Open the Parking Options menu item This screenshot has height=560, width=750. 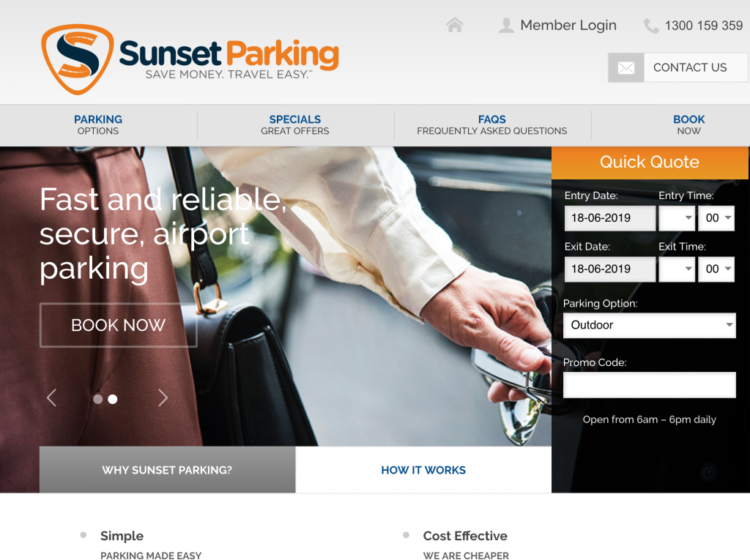[x=98, y=124]
